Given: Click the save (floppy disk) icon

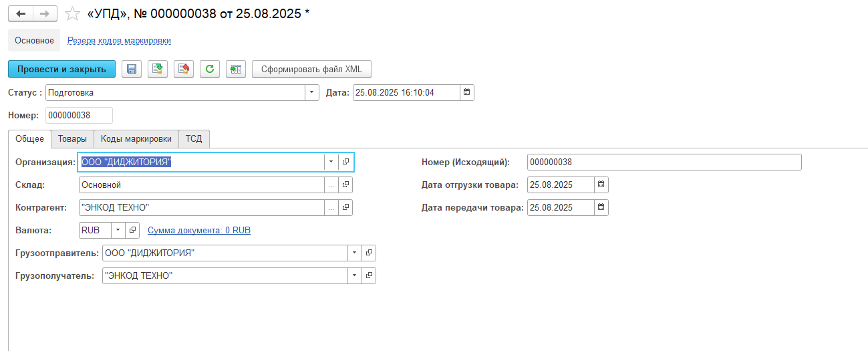Looking at the screenshot, I should click(x=132, y=69).
